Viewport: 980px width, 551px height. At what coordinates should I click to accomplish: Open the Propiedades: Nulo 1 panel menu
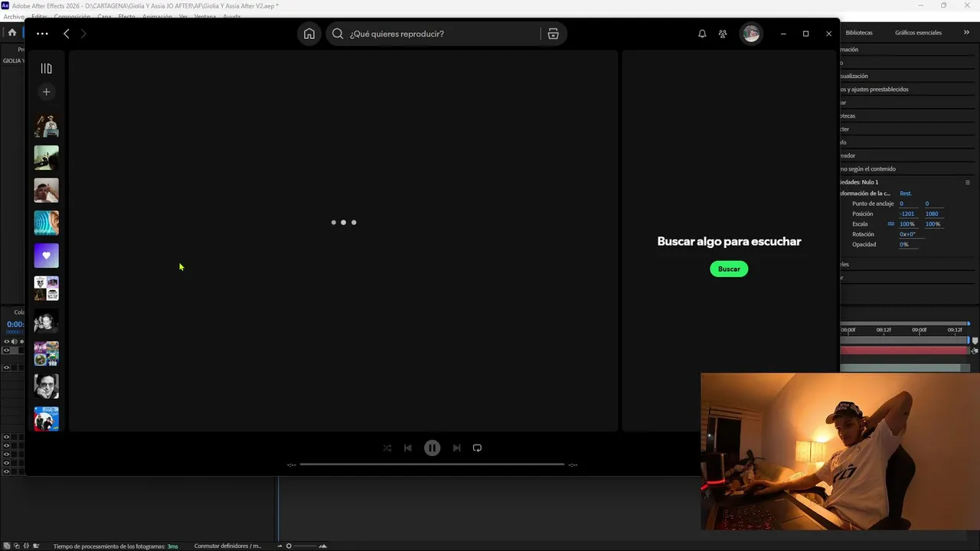[x=968, y=182]
